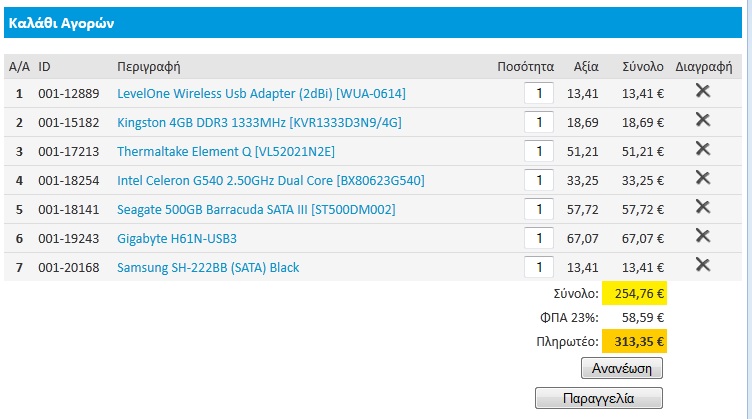Click the Καλάθι Αγορών header title
752x419 pixels.
tap(61, 23)
